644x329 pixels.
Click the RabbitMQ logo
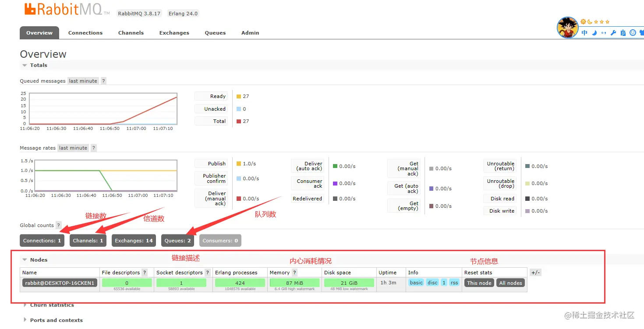point(67,9)
